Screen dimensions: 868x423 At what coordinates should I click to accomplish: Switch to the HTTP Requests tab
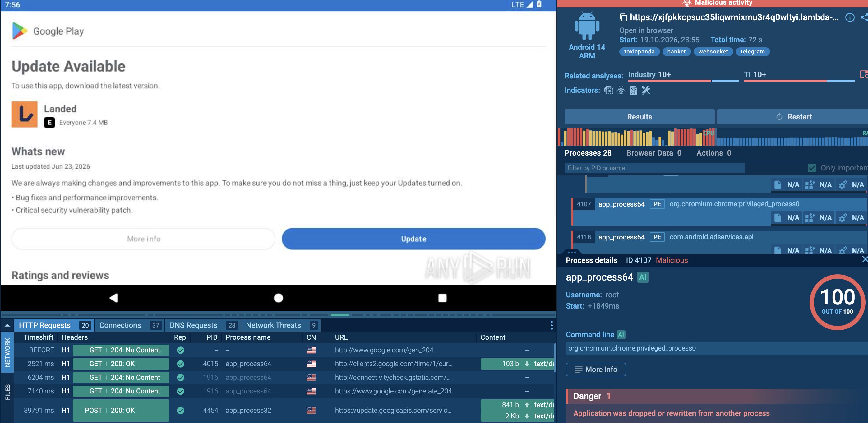[x=54, y=325]
